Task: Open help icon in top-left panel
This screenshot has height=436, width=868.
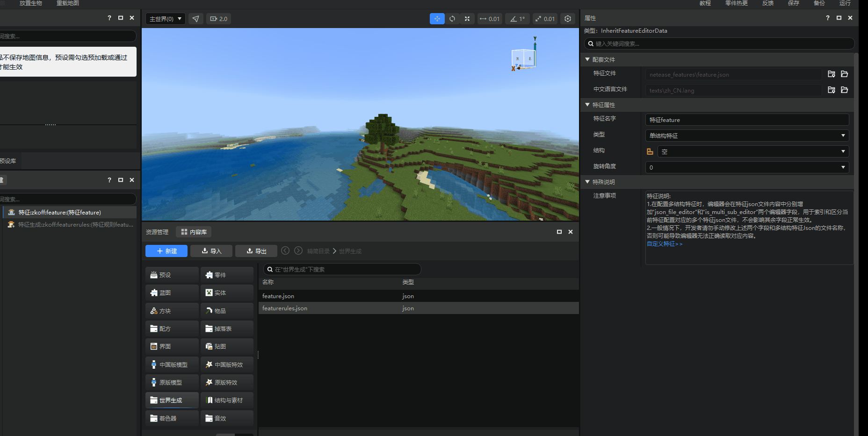Action: (x=109, y=18)
